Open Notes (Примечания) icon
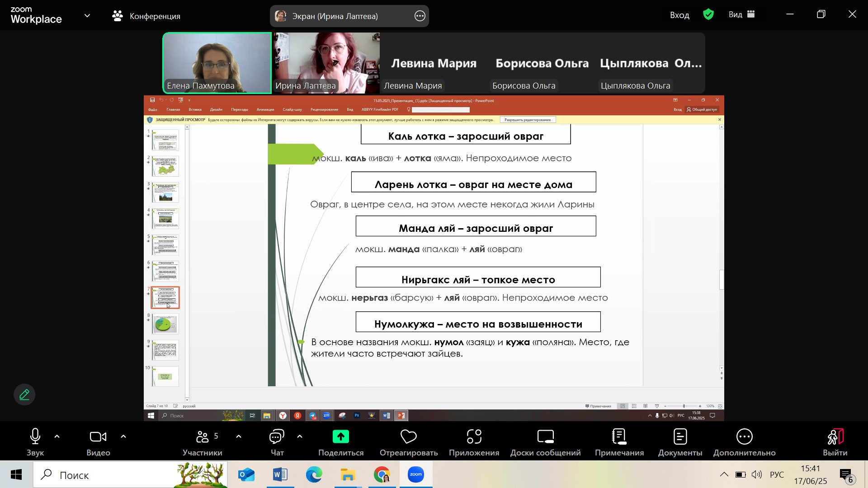868x488 pixels. [619, 436]
